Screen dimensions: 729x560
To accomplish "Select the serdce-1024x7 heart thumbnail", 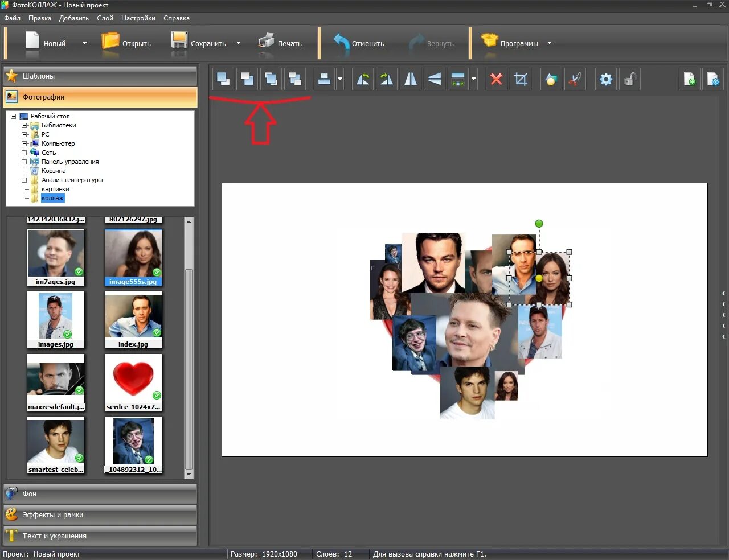I will [x=133, y=378].
